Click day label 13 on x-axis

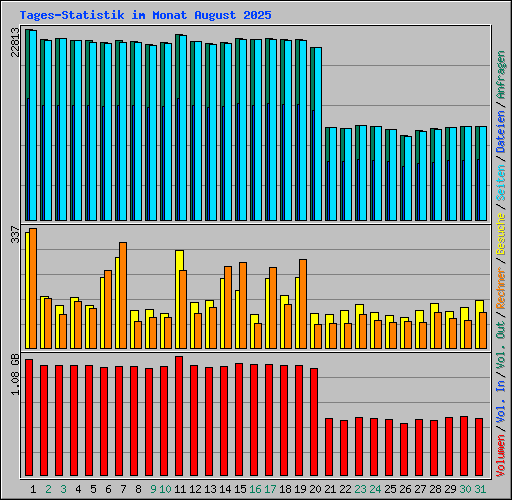[x=210, y=489]
